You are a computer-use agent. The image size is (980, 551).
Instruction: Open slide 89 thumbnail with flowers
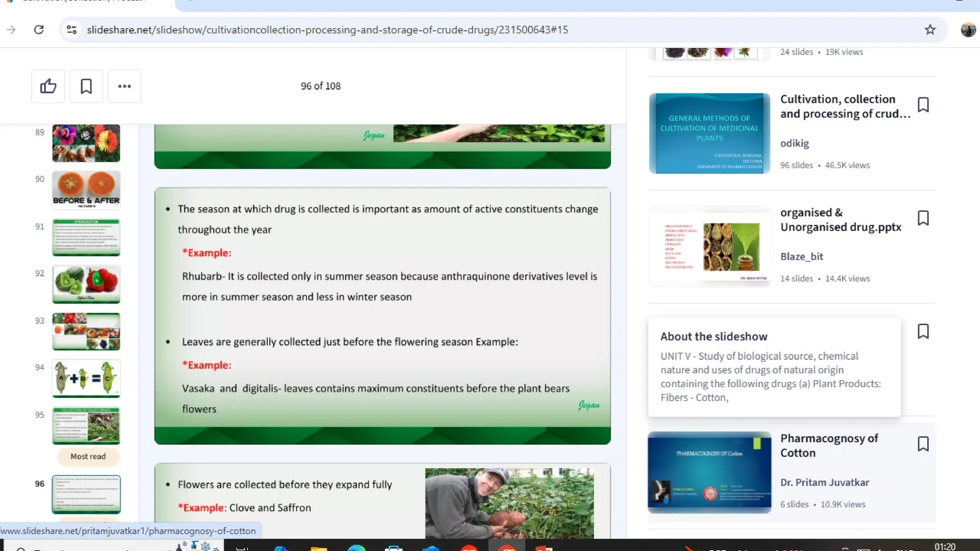click(x=86, y=143)
